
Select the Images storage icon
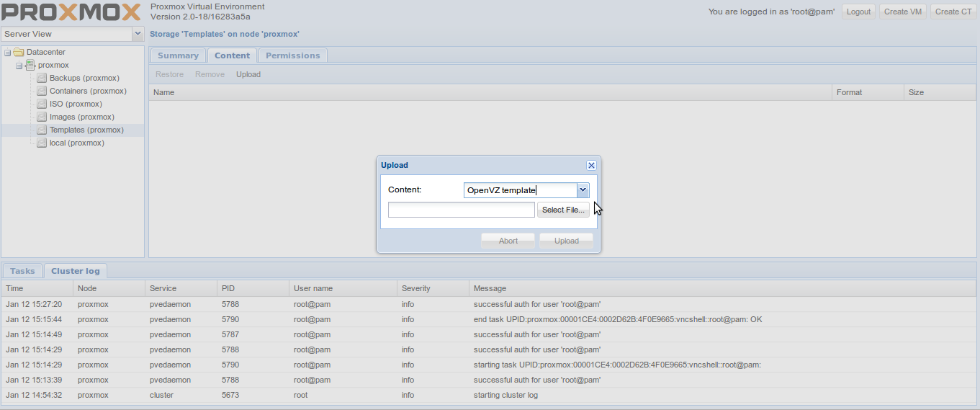(42, 117)
